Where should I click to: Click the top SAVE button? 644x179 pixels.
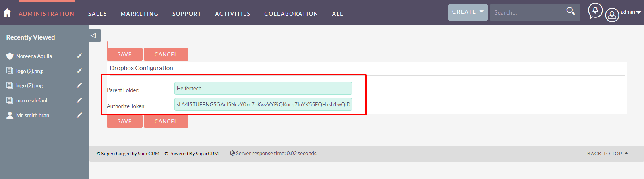[x=124, y=54]
